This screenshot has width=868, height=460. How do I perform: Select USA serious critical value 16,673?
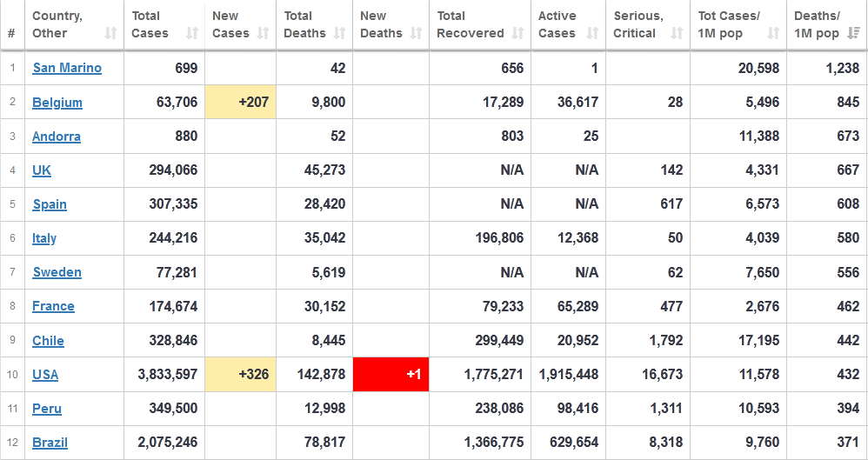pyautogui.click(x=663, y=375)
